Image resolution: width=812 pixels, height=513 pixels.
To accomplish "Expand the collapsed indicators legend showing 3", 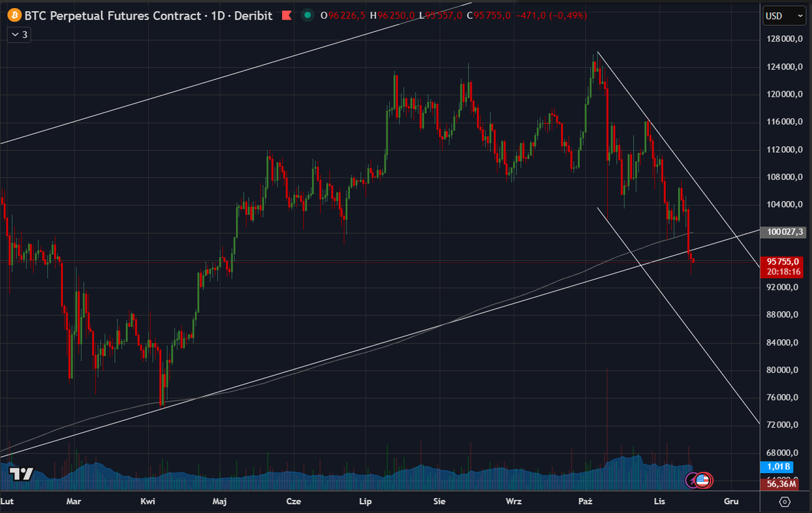I will (x=20, y=34).
